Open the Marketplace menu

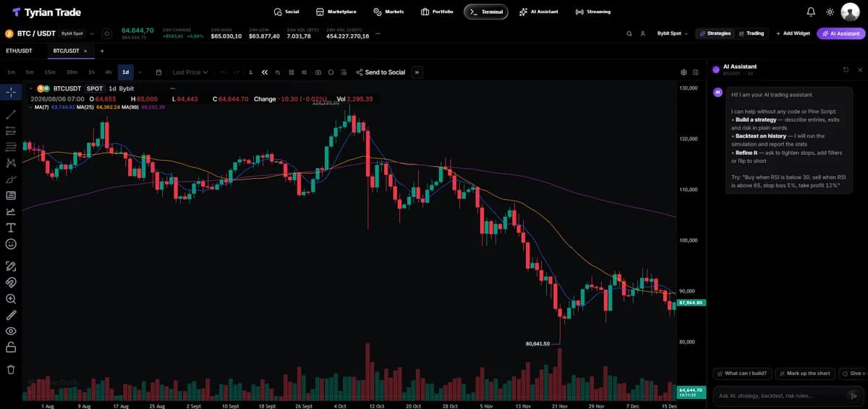336,12
